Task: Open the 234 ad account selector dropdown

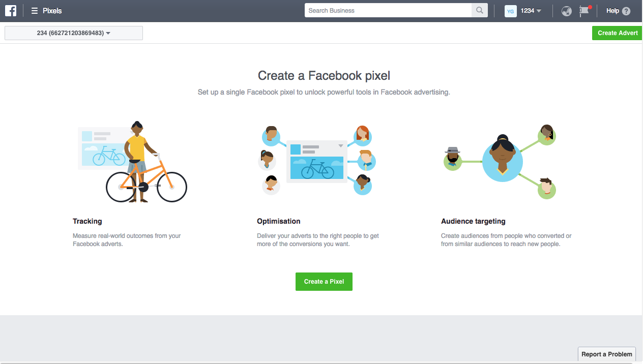Action: [x=74, y=33]
